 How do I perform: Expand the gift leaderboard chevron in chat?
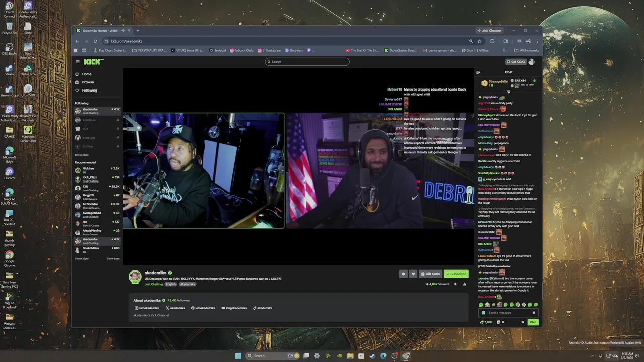click(508, 92)
